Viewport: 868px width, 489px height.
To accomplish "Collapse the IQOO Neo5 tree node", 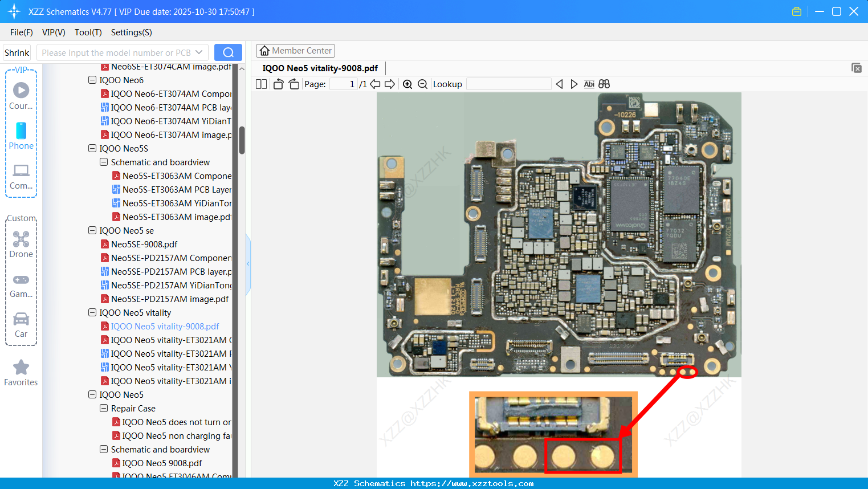I will tap(92, 395).
